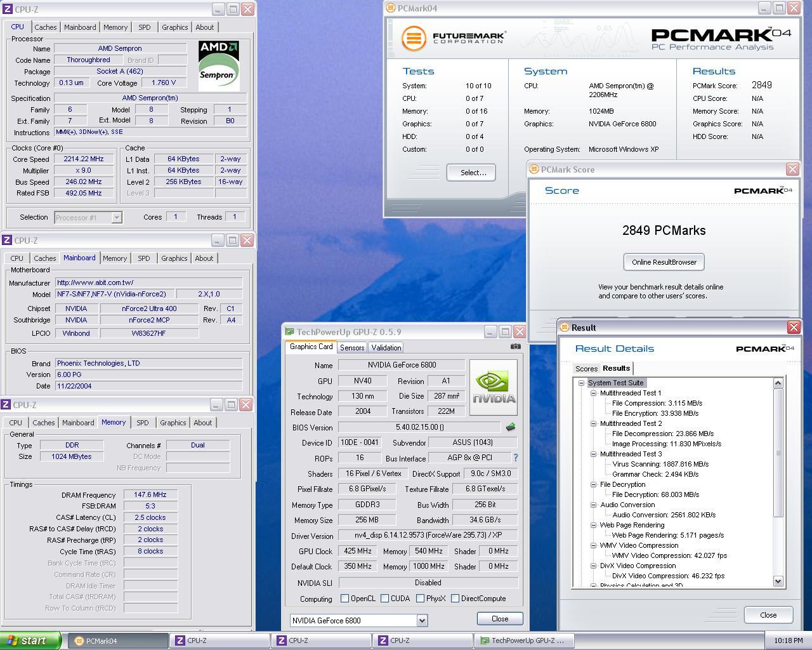Click the DRAM Frequency value 147.6 MHz
Viewport: 812px width, 650px height.
pos(150,495)
